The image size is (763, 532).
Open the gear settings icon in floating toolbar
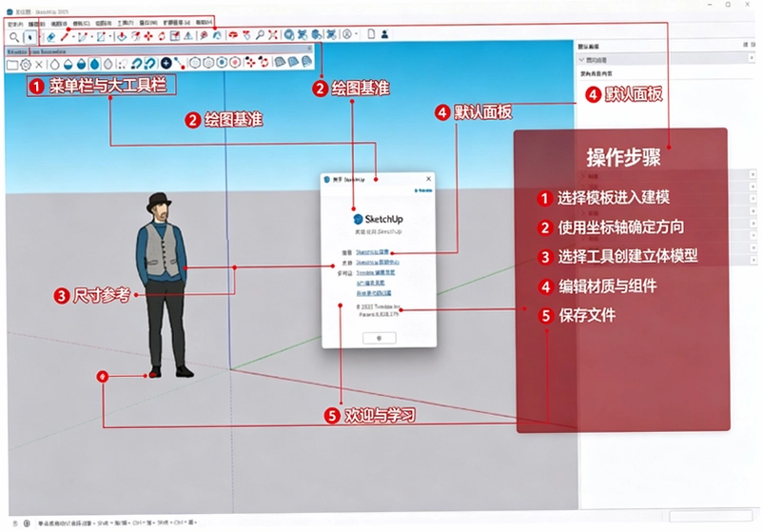tap(26, 65)
